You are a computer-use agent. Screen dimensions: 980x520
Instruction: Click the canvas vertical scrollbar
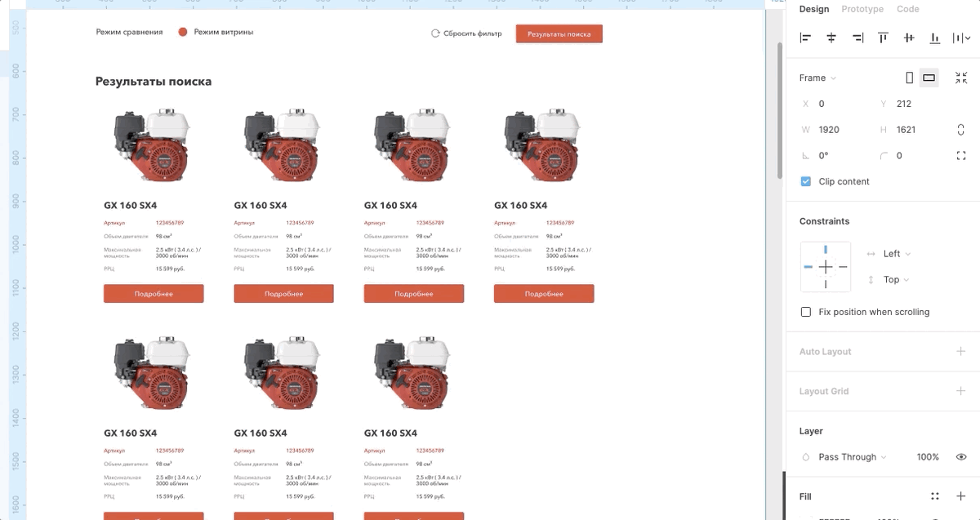pyautogui.click(x=779, y=110)
